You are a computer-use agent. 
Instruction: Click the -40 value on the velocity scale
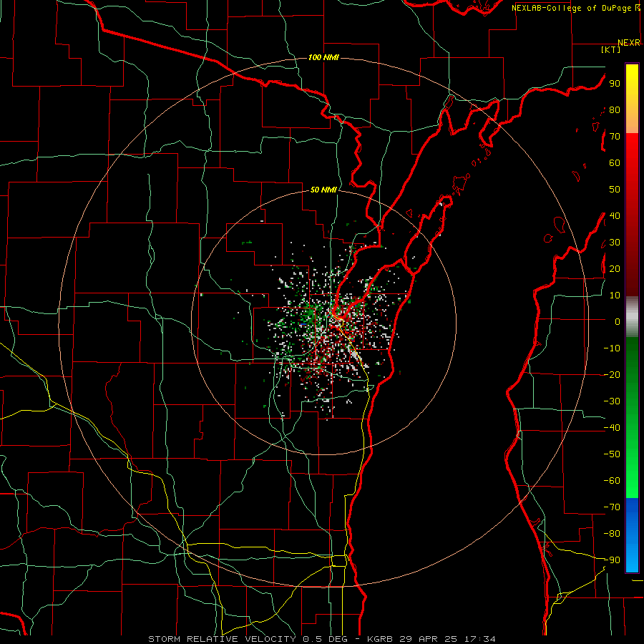tap(612, 428)
